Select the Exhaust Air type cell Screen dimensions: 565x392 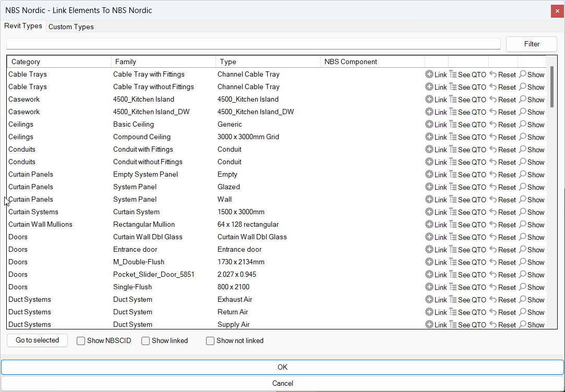point(235,300)
